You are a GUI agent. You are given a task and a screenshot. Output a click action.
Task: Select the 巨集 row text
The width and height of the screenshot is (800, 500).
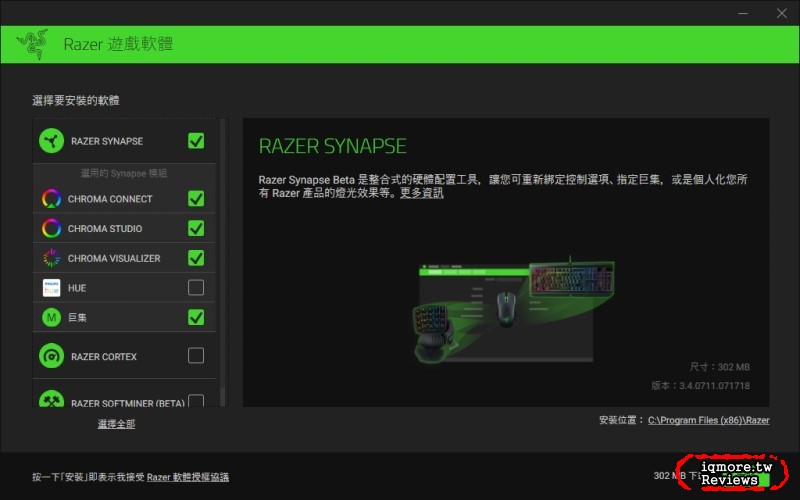click(x=77, y=318)
